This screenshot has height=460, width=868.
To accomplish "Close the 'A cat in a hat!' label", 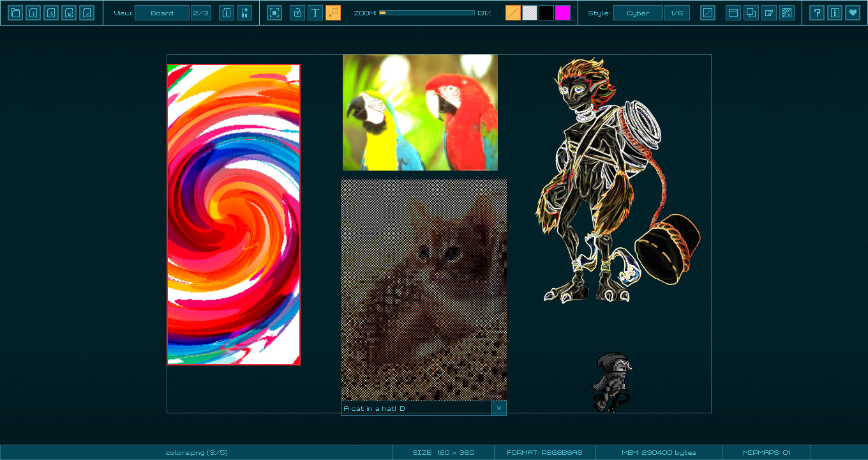I will pyautogui.click(x=499, y=408).
